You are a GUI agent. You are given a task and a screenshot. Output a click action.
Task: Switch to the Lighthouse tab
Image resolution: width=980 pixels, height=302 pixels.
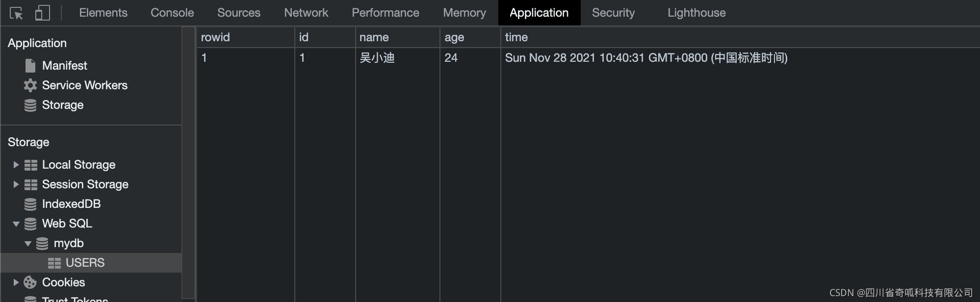[696, 13]
